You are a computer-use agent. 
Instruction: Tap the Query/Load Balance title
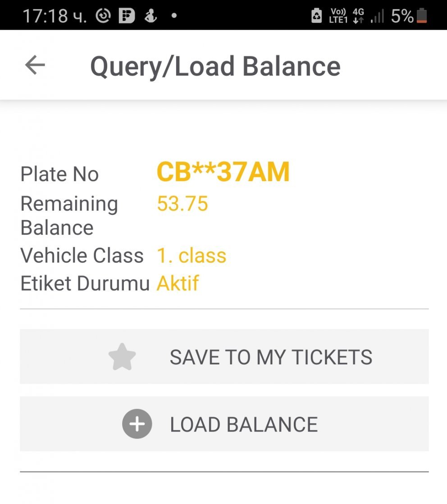[x=215, y=67]
